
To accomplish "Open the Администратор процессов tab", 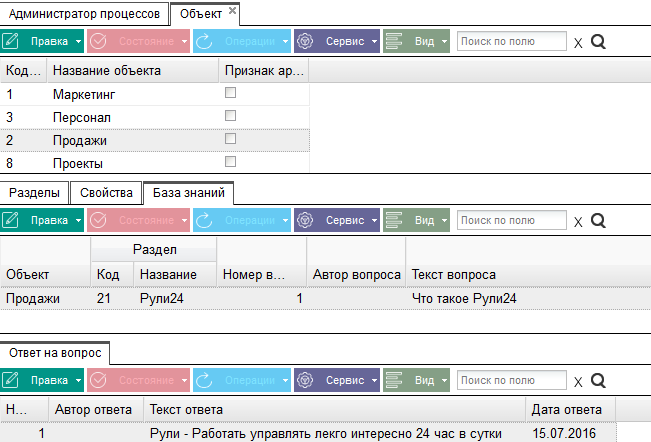I will (x=83, y=13).
